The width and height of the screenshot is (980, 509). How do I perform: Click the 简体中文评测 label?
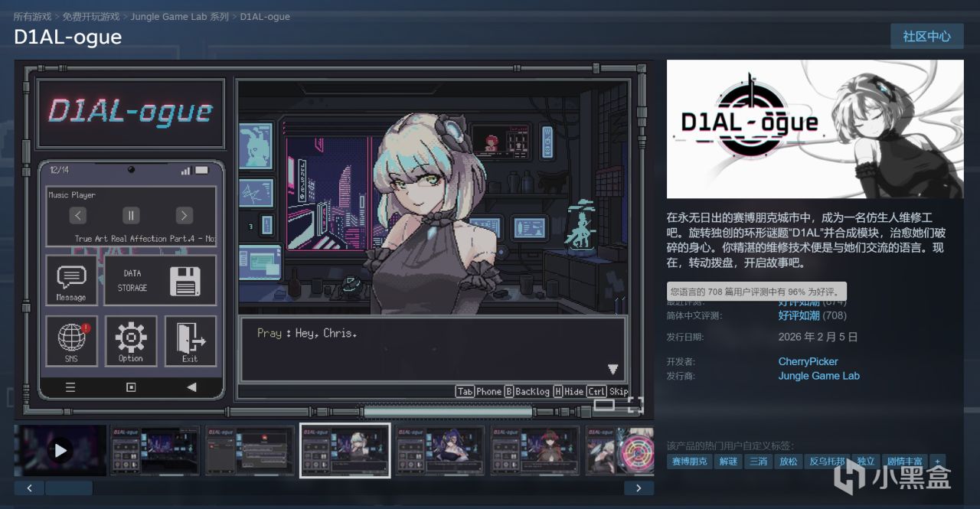[x=694, y=315]
